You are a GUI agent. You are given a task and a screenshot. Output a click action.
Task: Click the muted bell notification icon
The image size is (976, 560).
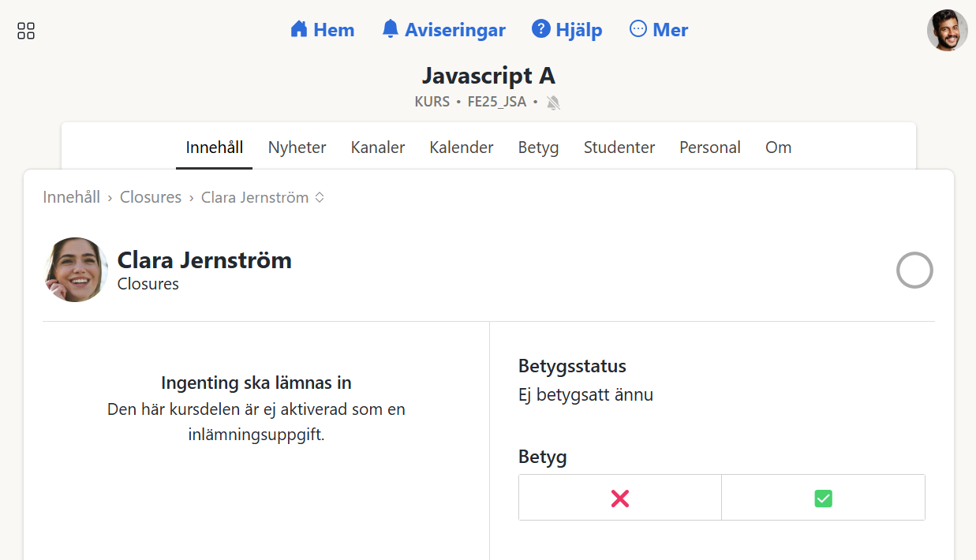click(554, 103)
